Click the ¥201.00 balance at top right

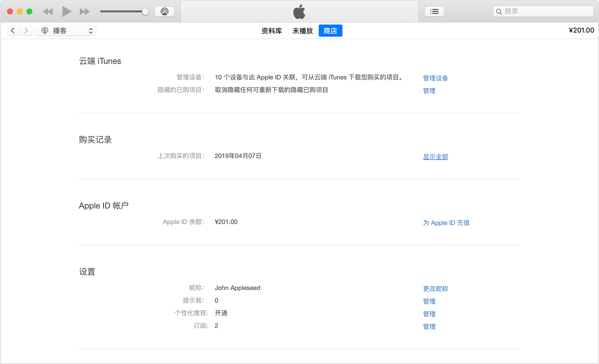tap(581, 30)
